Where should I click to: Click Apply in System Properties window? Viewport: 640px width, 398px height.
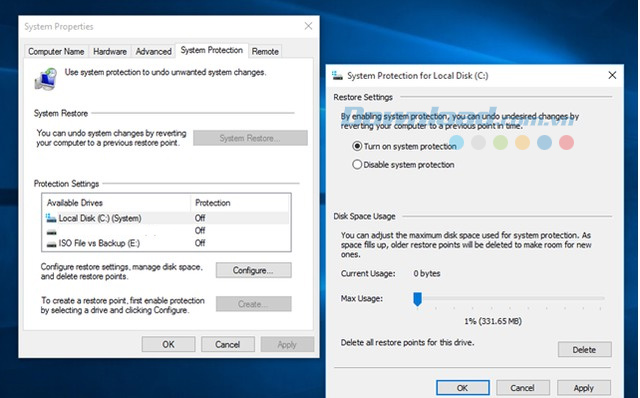pyautogui.click(x=287, y=344)
